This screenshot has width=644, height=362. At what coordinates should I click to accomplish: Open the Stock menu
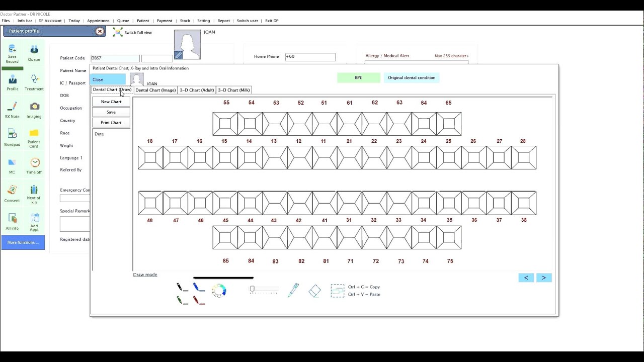(x=185, y=21)
